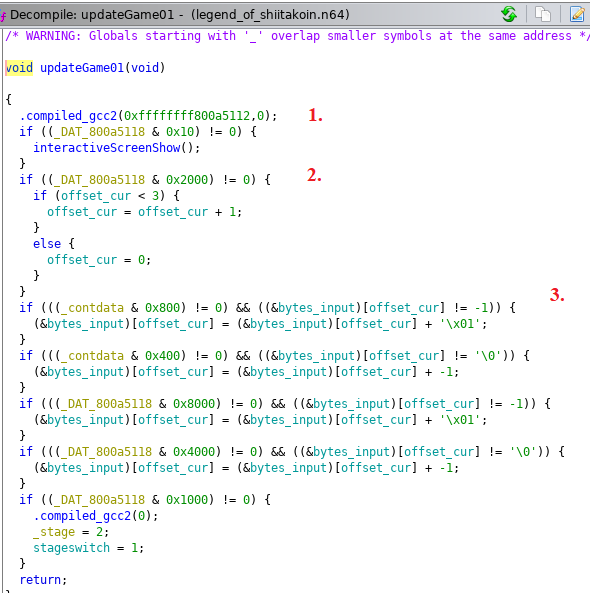This screenshot has height=593, width=590.
Task: Click the .compiled_gcc2(0) call
Action: click(96, 516)
